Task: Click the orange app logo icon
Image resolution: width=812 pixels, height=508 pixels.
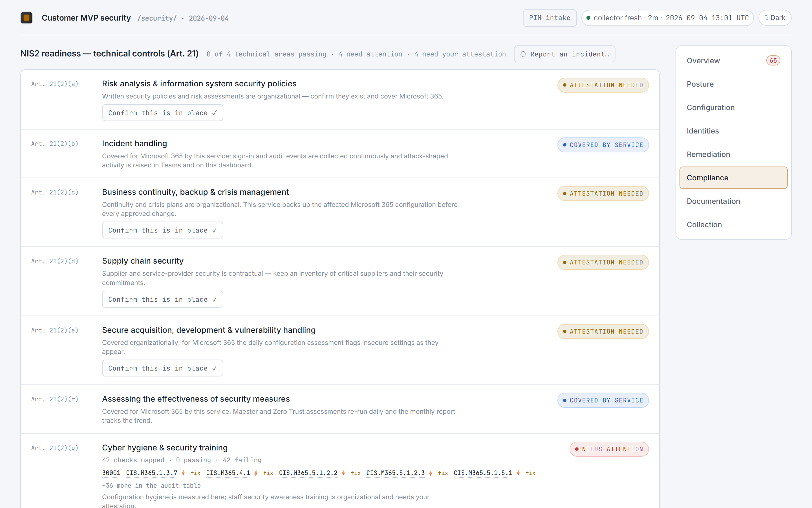Action: (x=27, y=18)
